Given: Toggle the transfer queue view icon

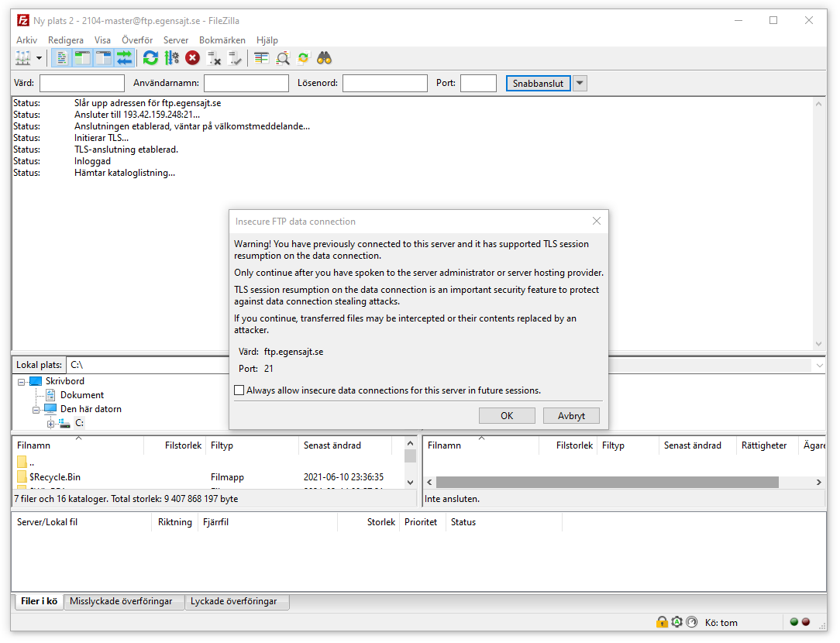Looking at the screenshot, I should click(x=124, y=58).
